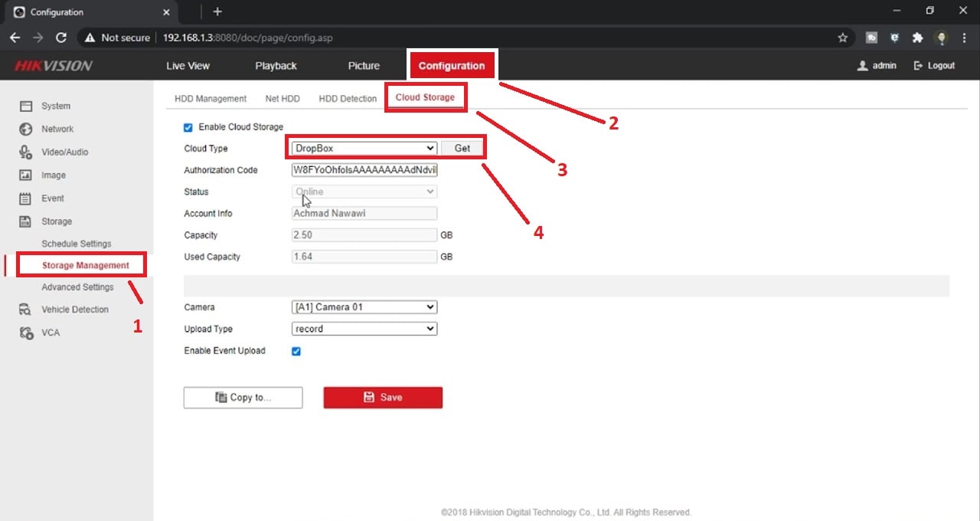Open the Image settings section
980x521 pixels.
(x=26, y=175)
